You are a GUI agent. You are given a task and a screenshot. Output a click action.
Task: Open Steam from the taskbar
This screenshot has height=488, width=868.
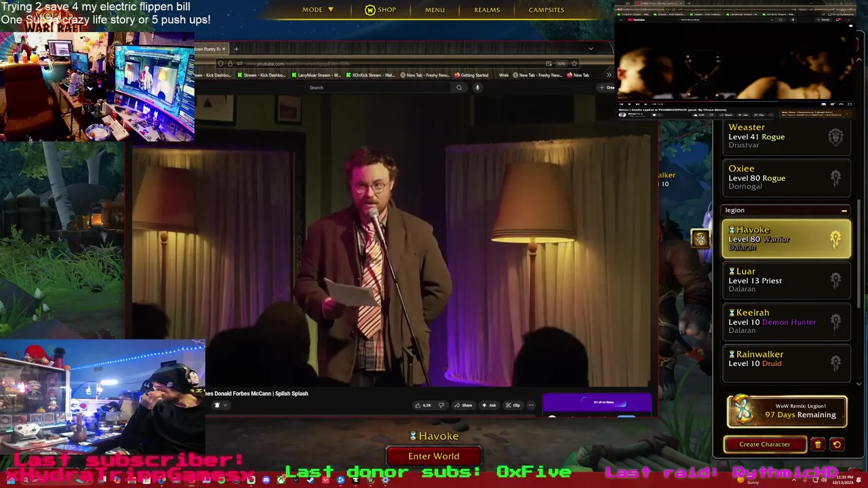[x=310, y=480]
